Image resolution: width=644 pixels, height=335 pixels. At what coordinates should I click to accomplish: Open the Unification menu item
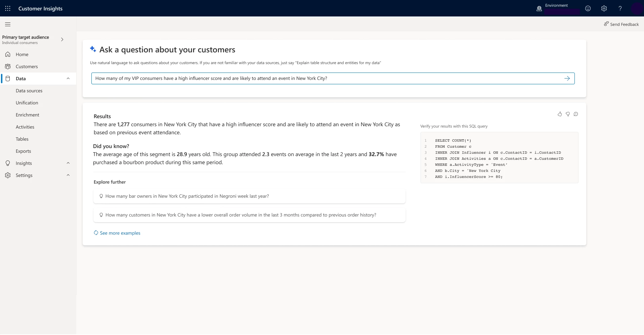pyautogui.click(x=27, y=103)
